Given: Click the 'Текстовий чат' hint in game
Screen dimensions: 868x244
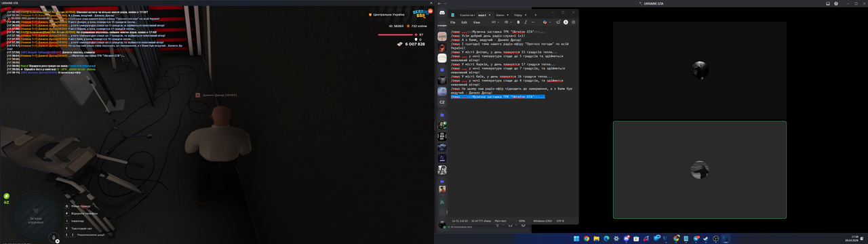Looking at the screenshot, I should pos(81,228).
